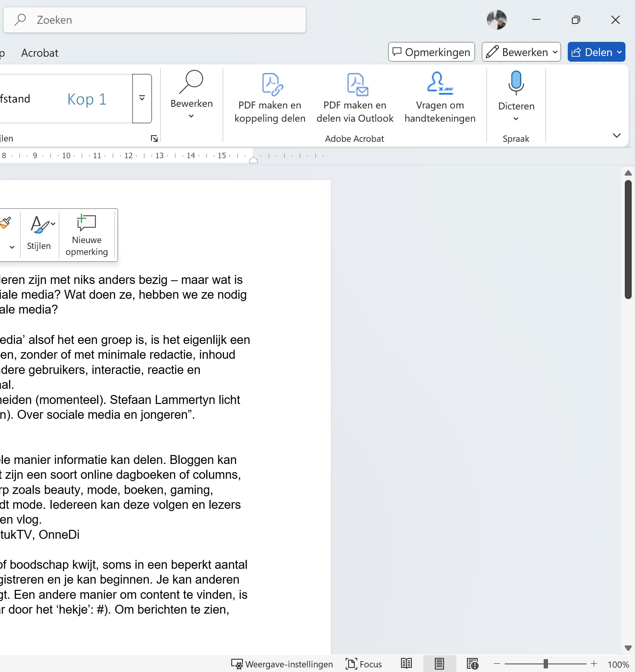
Task: Click the blue Delen button
Action: tap(596, 52)
